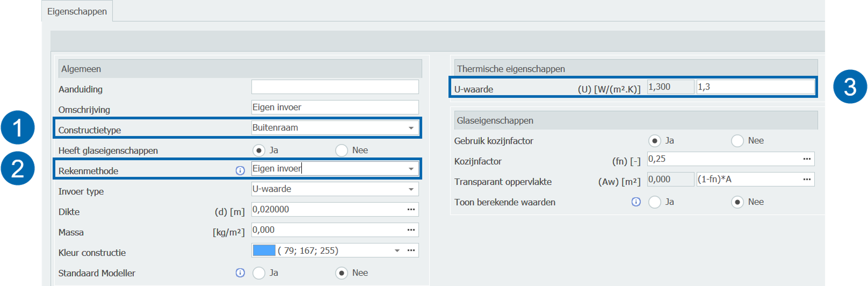The width and height of the screenshot is (868, 286).
Task: Click the Aanduiding text field
Action: 335,87
